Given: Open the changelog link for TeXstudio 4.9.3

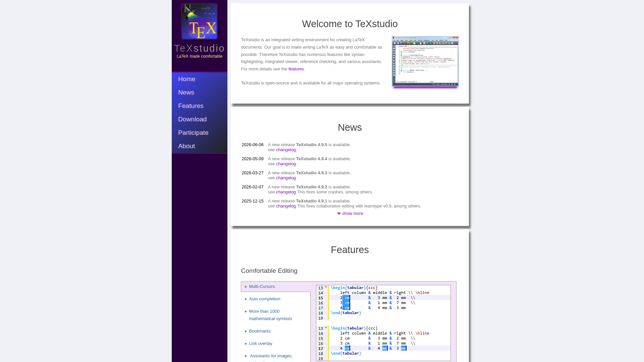Looking at the screenshot, I should click(x=286, y=178).
